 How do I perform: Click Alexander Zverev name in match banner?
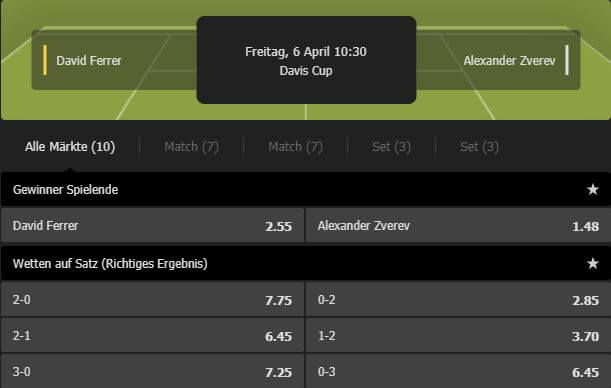tap(509, 60)
